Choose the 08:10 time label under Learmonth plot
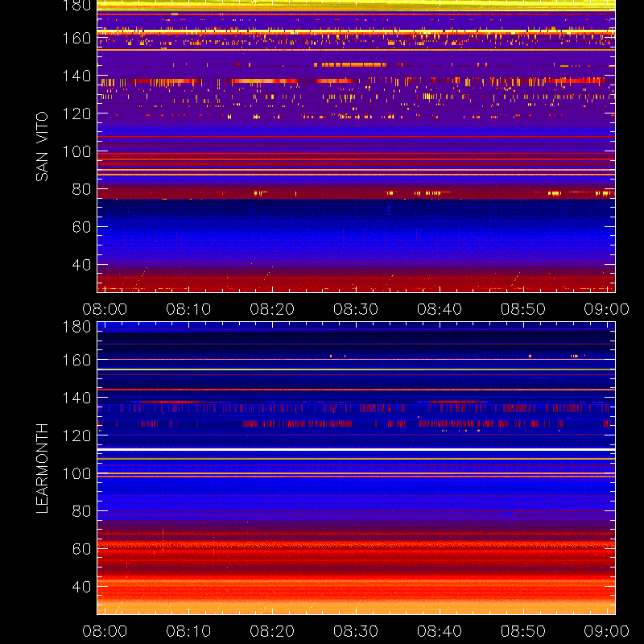This screenshot has width=644, height=644. pyautogui.click(x=188, y=631)
